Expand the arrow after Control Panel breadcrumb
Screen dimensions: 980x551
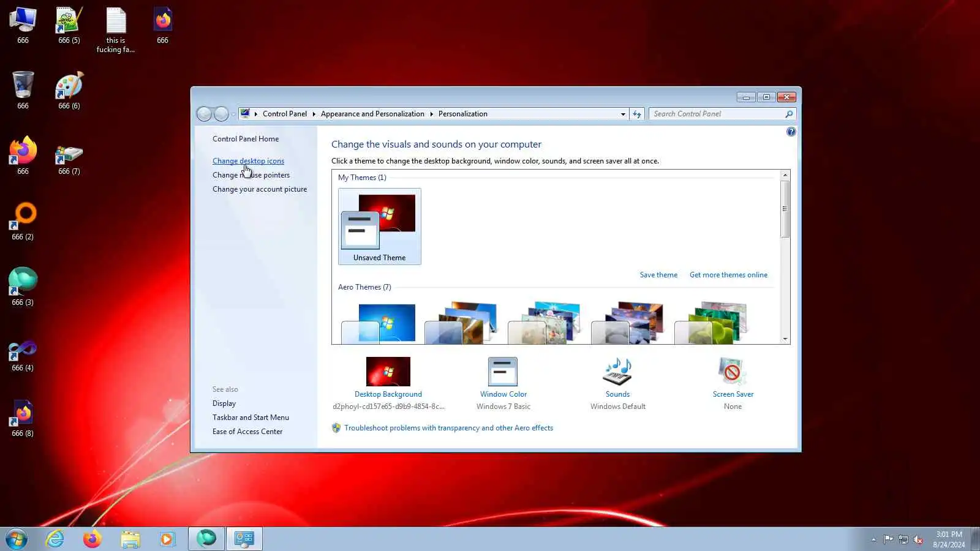[314, 114]
